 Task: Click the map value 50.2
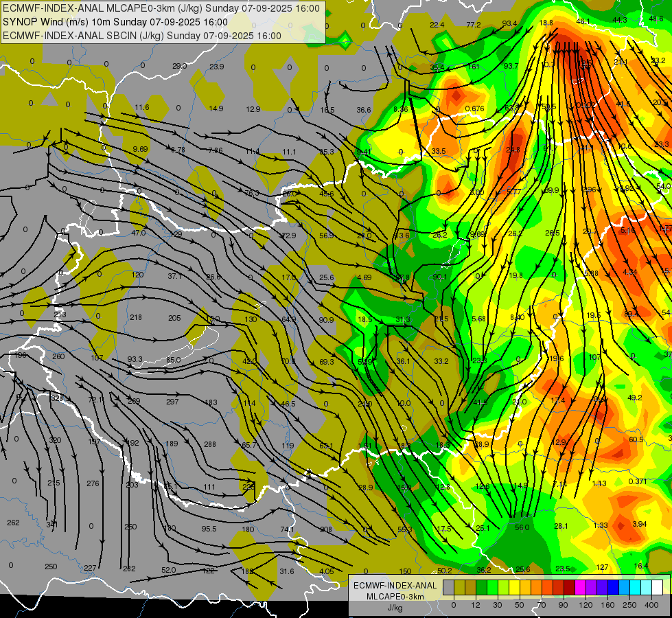point(444,571)
